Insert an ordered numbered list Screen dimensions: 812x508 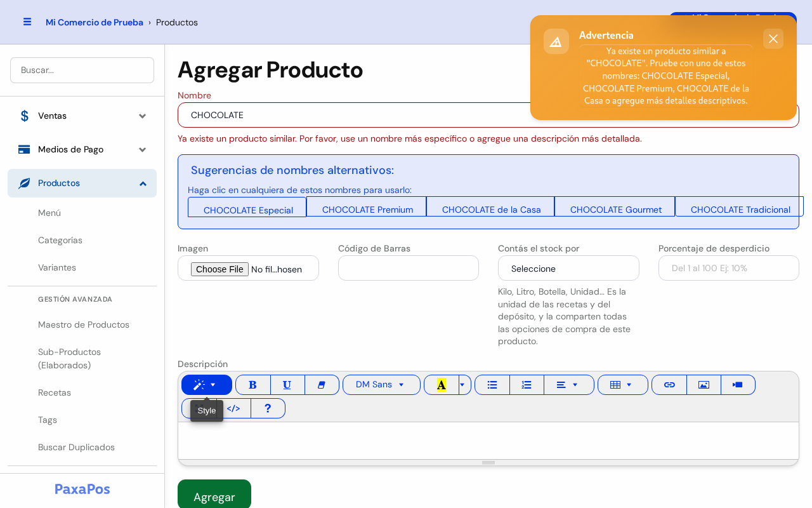(x=527, y=385)
